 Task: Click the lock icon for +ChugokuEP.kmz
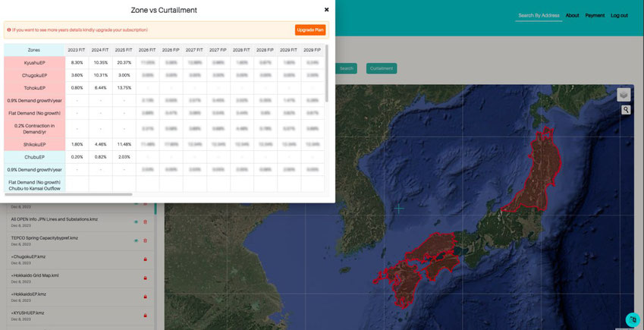click(145, 259)
